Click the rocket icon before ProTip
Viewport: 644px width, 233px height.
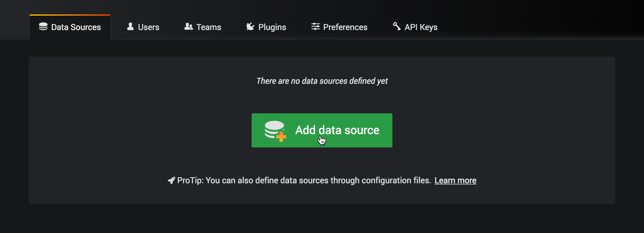coord(171,181)
